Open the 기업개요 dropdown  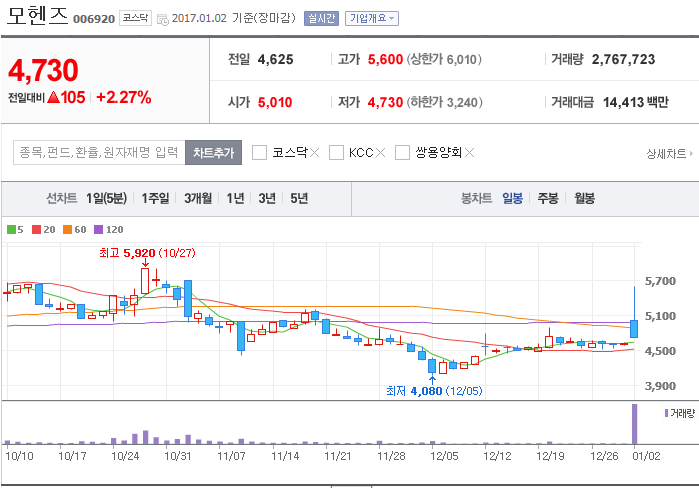[372, 18]
